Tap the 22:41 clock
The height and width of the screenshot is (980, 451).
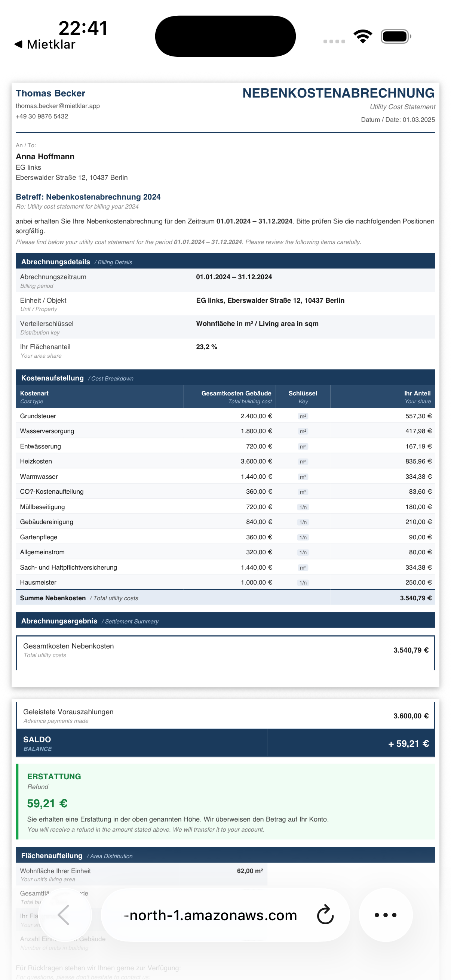coord(83,28)
